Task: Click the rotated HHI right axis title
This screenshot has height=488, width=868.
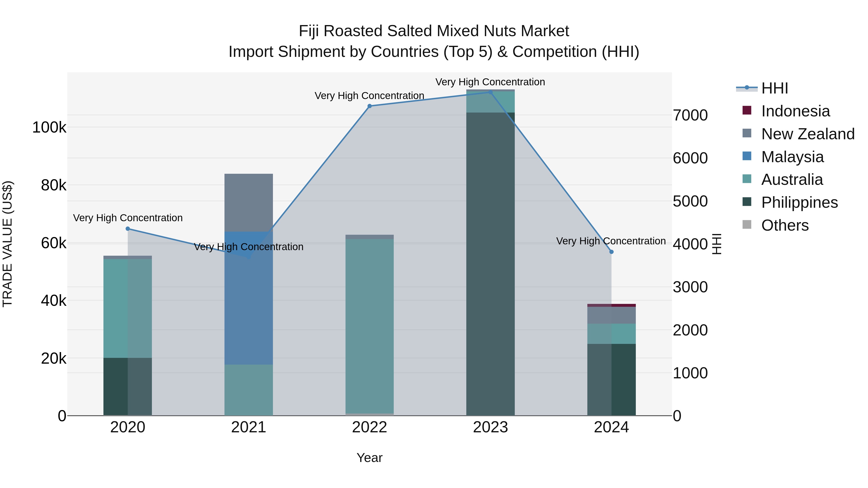Action: click(x=717, y=244)
